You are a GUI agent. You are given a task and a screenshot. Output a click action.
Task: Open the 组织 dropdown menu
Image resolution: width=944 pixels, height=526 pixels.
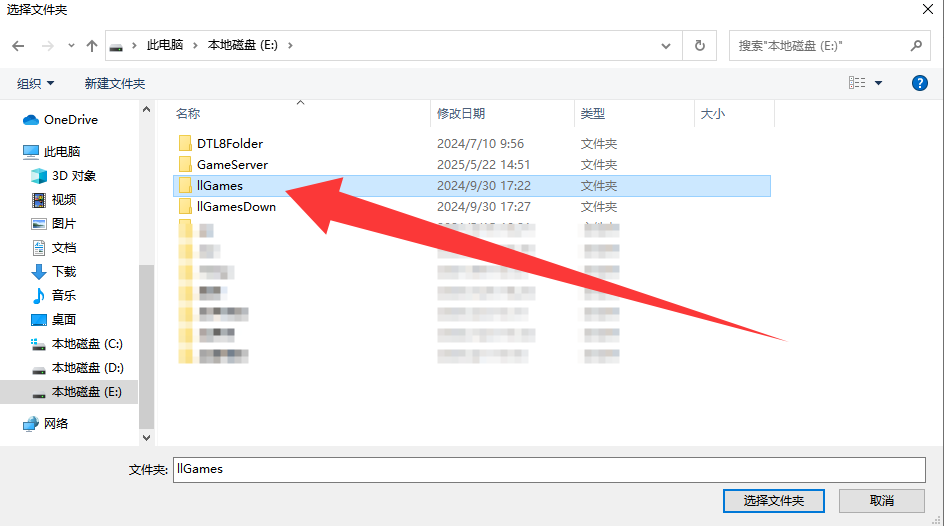click(x=36, y=83)
